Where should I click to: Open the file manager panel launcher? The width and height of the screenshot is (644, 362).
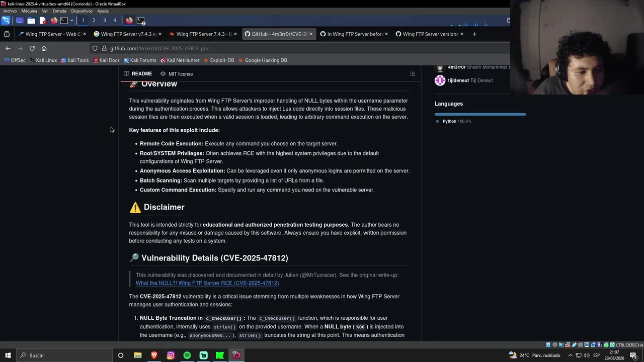click(x=31, y=21)
